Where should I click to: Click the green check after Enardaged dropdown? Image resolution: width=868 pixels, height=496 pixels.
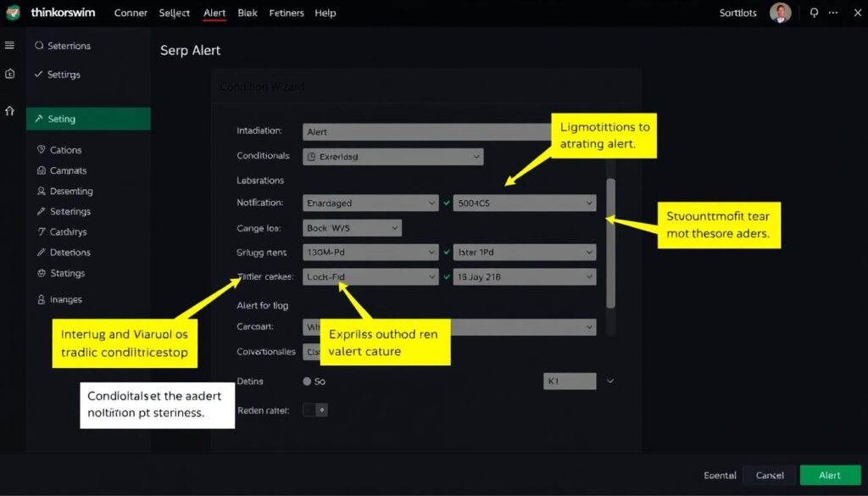[447, 203]
